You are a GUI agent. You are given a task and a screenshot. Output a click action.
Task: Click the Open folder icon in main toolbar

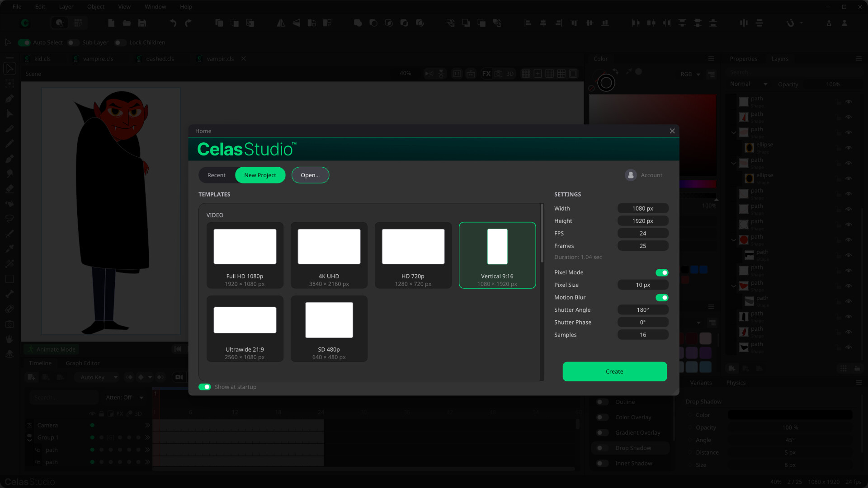coord(127,23)
